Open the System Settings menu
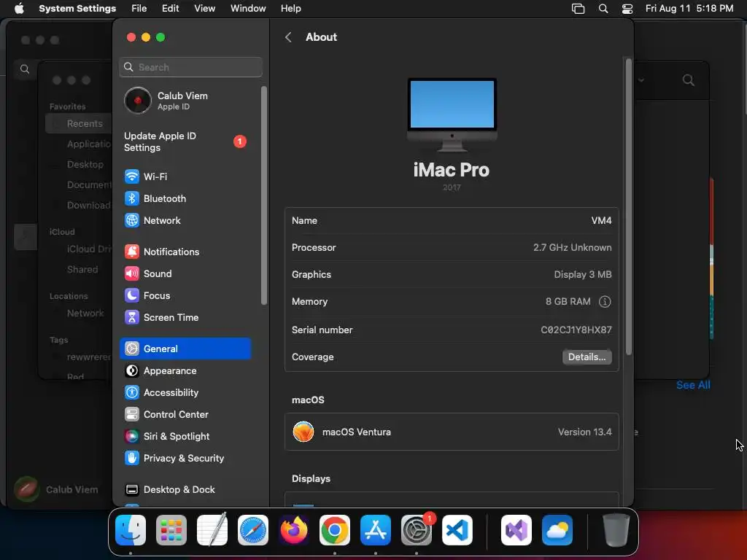 77,9
